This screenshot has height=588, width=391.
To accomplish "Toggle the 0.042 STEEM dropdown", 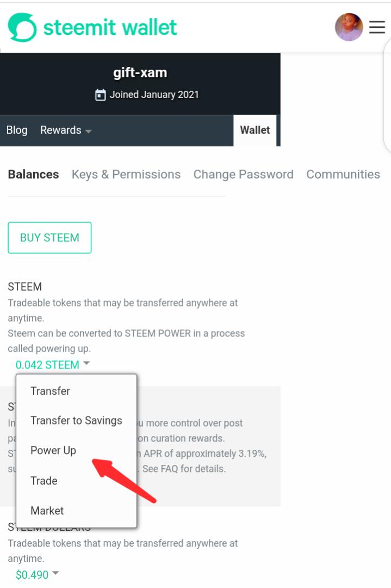I will click(52, 365).
